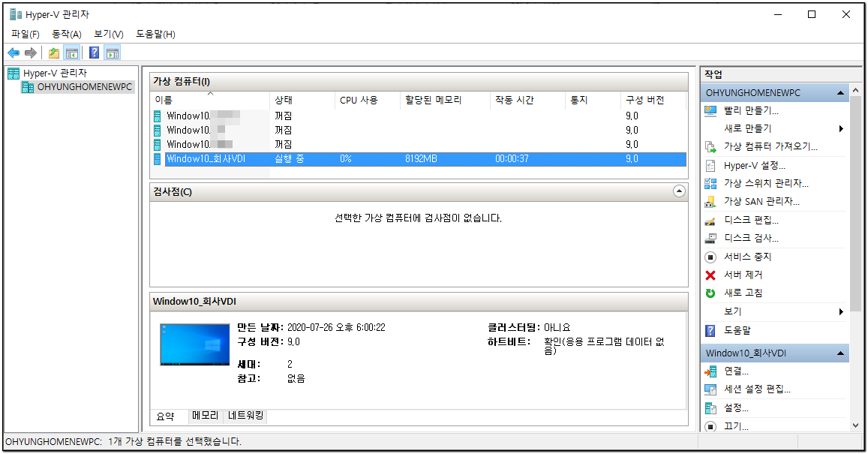This screenshot has width=868, height=454.
Task: Click the 00:00:37 uptime cell
Action: (512, 159)
